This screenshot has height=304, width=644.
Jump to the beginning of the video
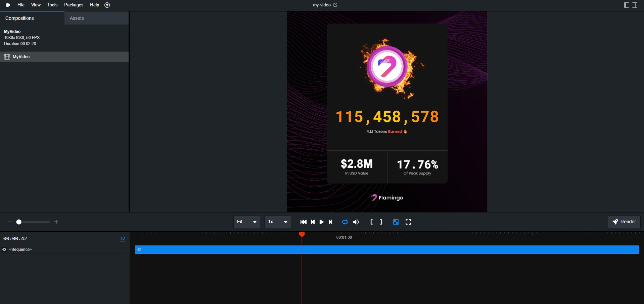click(x=304, y=222)
